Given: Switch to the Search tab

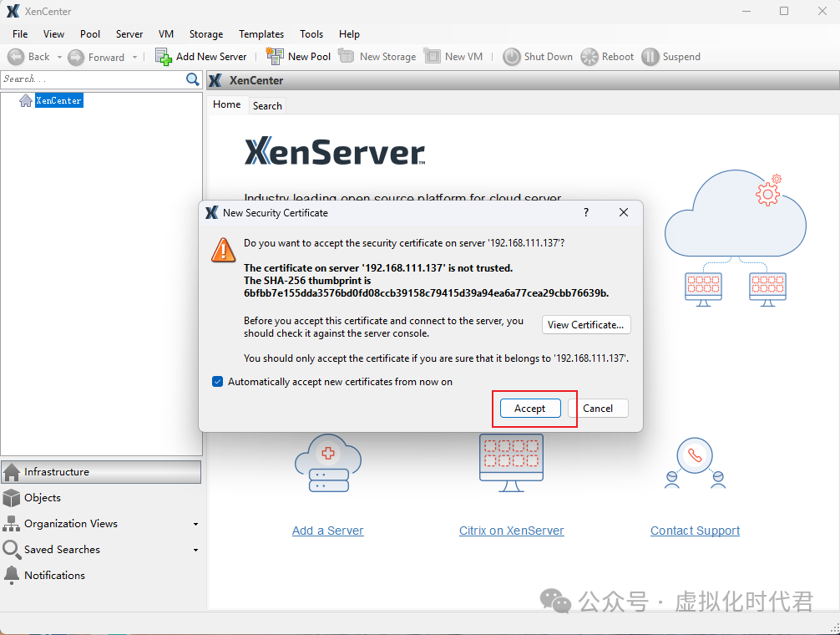Looking at the screenshot, I should pyautogui.click(x=267, y=106).
